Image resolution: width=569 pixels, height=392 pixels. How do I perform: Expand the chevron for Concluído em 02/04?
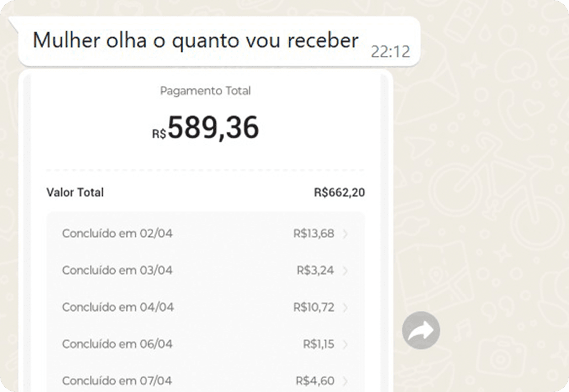click(345, 234)
